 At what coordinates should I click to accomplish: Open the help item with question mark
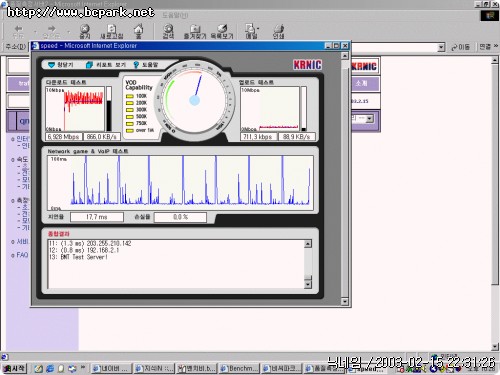tap(145, 65)
